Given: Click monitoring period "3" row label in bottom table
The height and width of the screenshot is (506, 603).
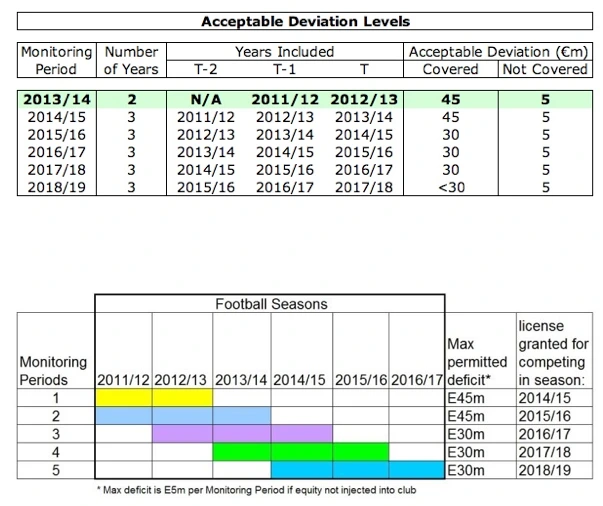Looking at the screenshot, I should click(x=56, y=434).
